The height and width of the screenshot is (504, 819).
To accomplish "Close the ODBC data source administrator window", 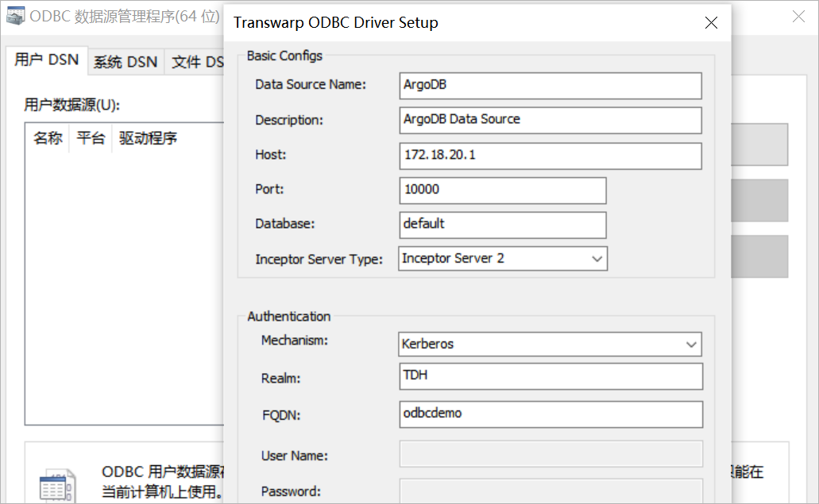I will coord(798,17).
